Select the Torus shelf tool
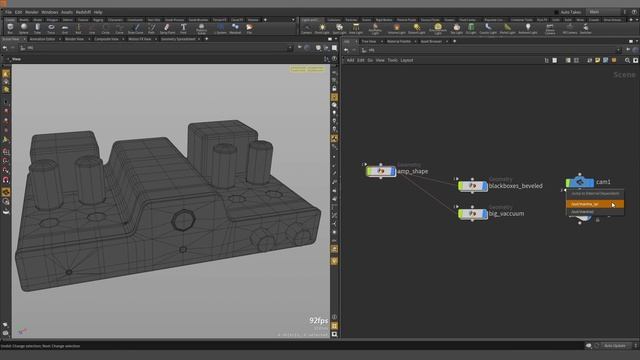Viewport: 640px width, 360px height. [x=51, y=29]
